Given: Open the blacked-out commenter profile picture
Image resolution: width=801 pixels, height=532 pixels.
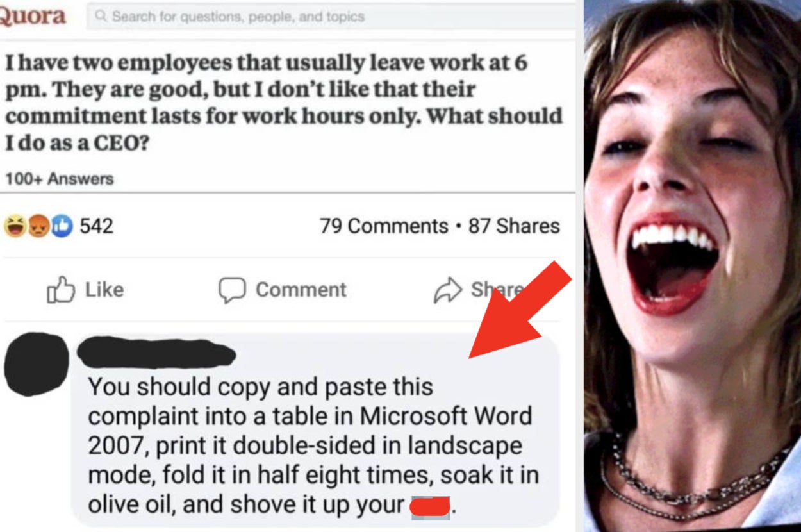Looking at the screenshot, I should [36, 363].
